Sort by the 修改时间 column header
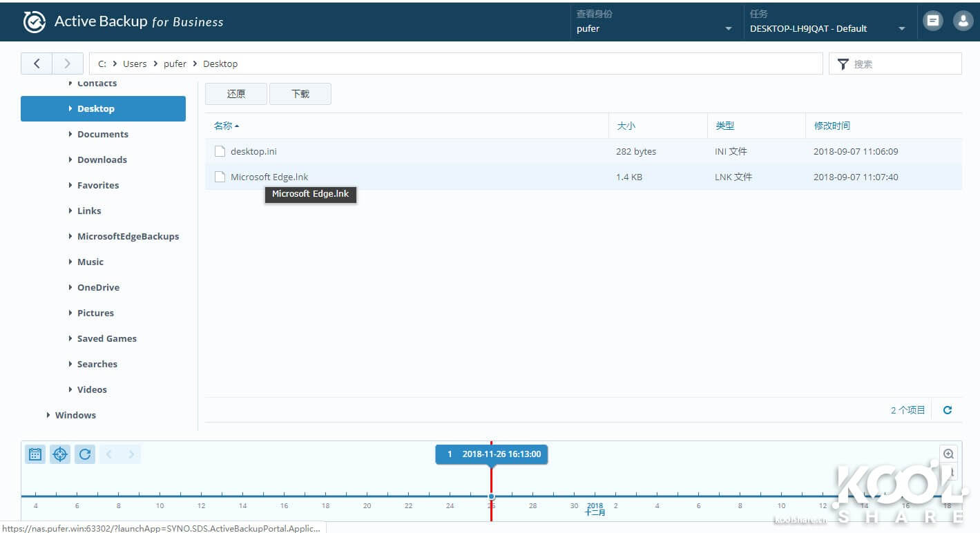Image resolution: width=980 pixels, height=533 pixels. pos(832,126)
